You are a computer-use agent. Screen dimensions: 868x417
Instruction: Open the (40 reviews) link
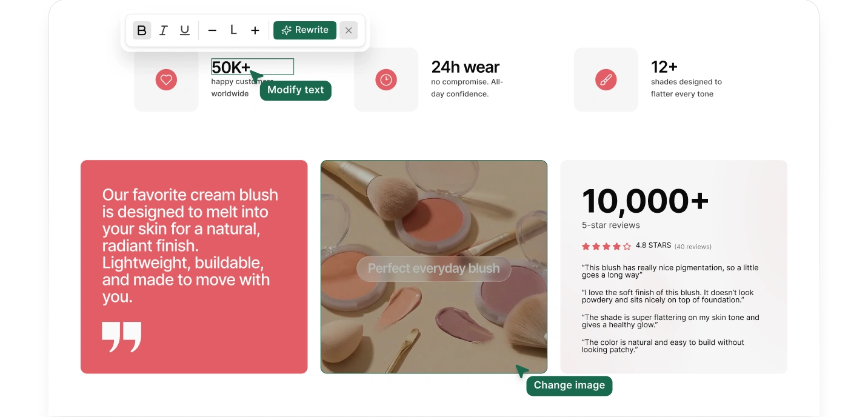click(x=693, y=247)
